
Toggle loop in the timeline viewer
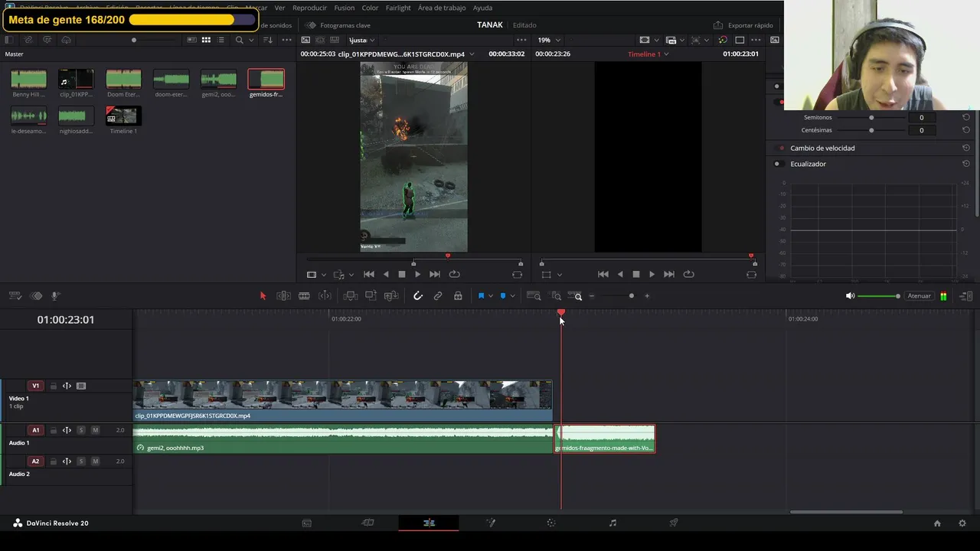688,274
